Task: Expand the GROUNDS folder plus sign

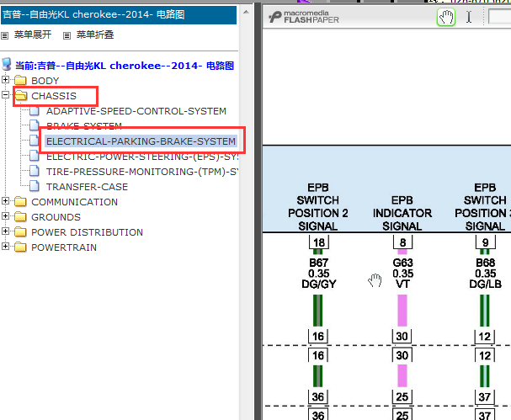Action: [5, 215]
